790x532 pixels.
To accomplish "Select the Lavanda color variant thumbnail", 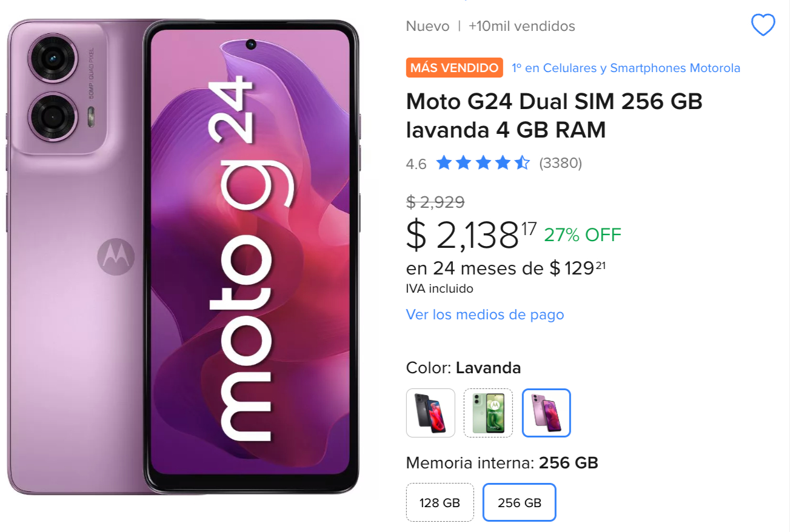I will tap(546, 413).
